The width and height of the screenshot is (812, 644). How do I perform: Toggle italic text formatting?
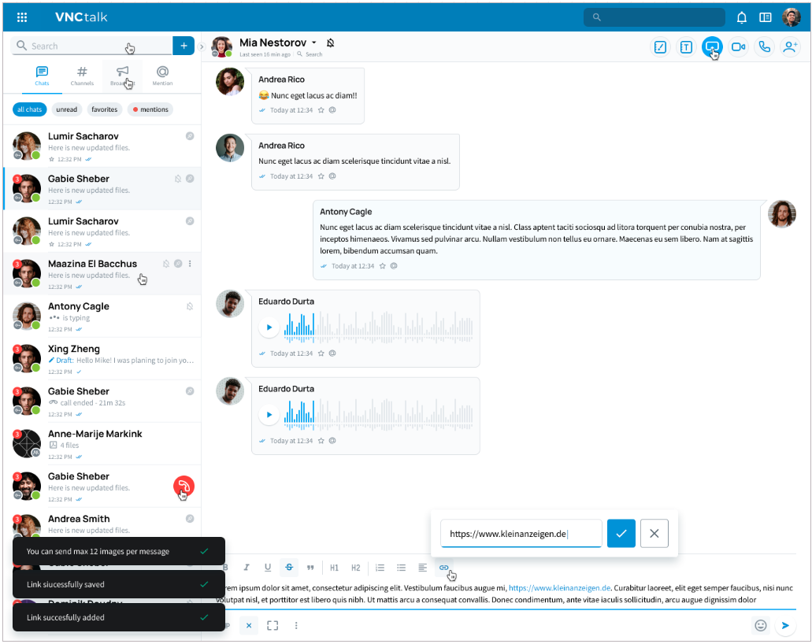click(247, 567)
